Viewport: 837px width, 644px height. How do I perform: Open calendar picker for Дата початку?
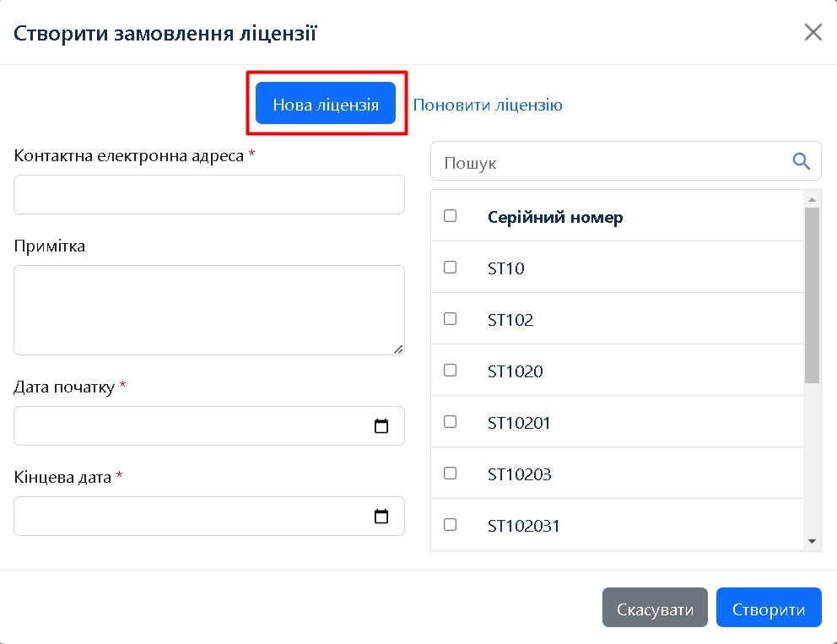coord(381,426)
